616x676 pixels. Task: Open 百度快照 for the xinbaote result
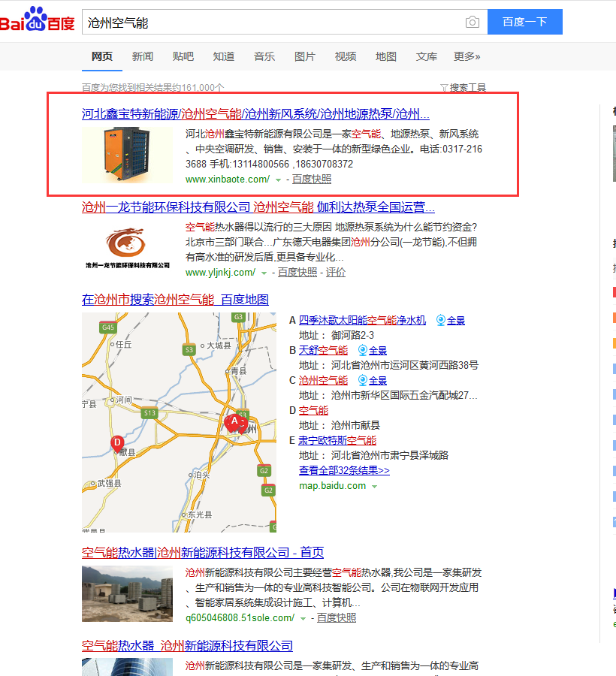[x=312, y=179]
